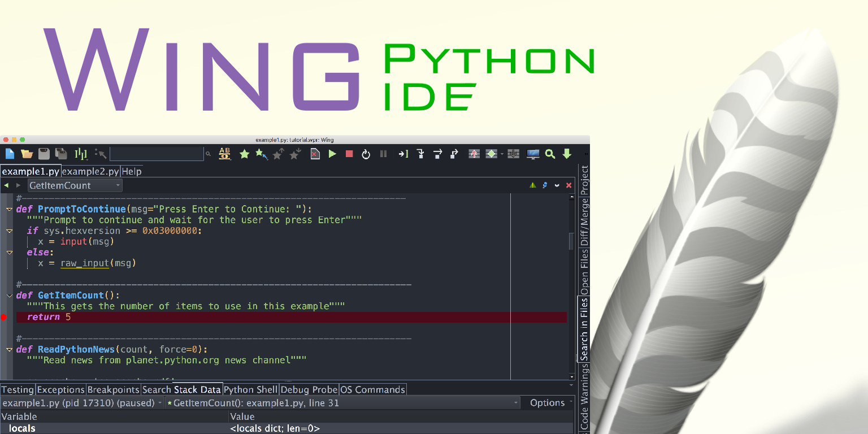
Task: Open the Testing panel tab
Action: pos(18,389)
